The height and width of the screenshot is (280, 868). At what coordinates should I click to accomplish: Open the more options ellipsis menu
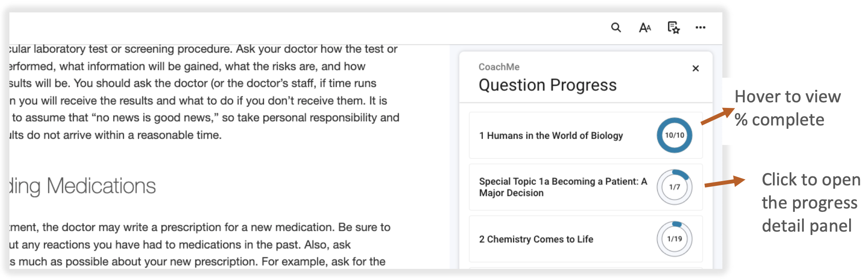701,27
